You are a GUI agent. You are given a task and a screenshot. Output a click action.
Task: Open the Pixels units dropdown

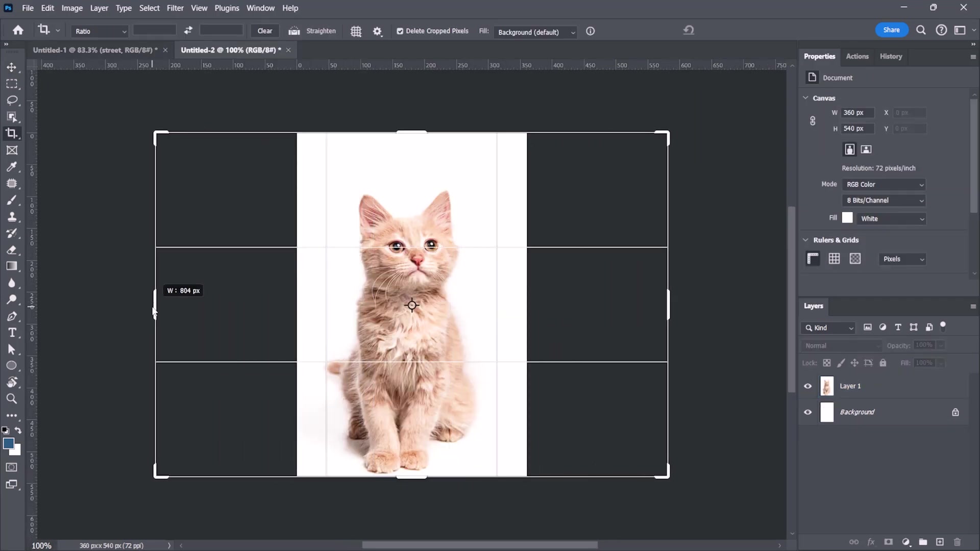click(902, 259)
